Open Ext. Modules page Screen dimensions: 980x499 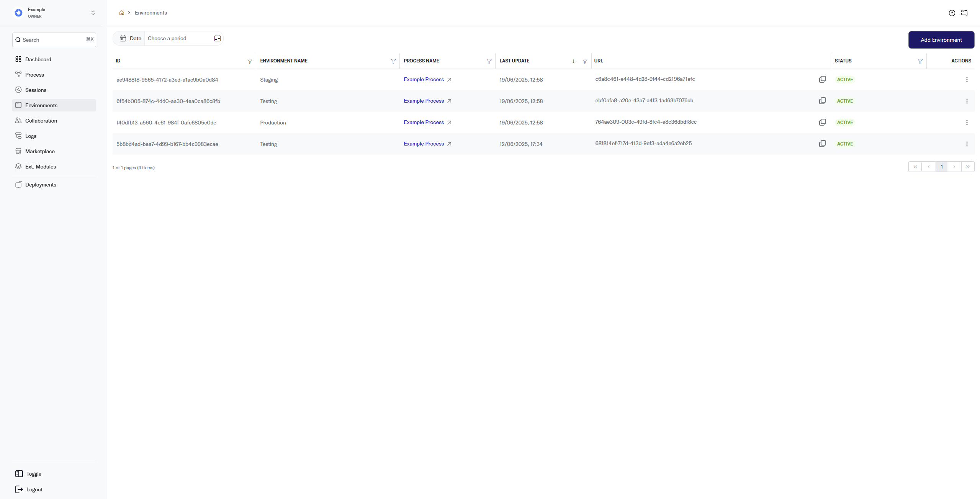[54, 167]
